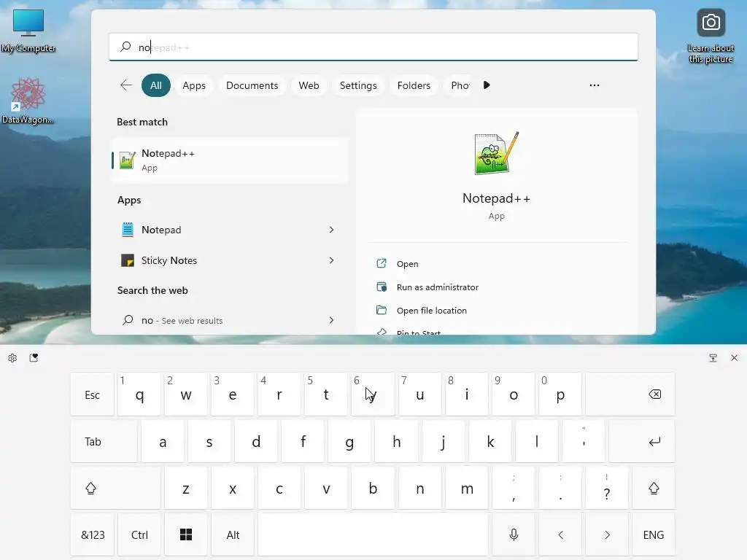Expand the Notepad result chevron
747x560 pixels.
(332, 230)
